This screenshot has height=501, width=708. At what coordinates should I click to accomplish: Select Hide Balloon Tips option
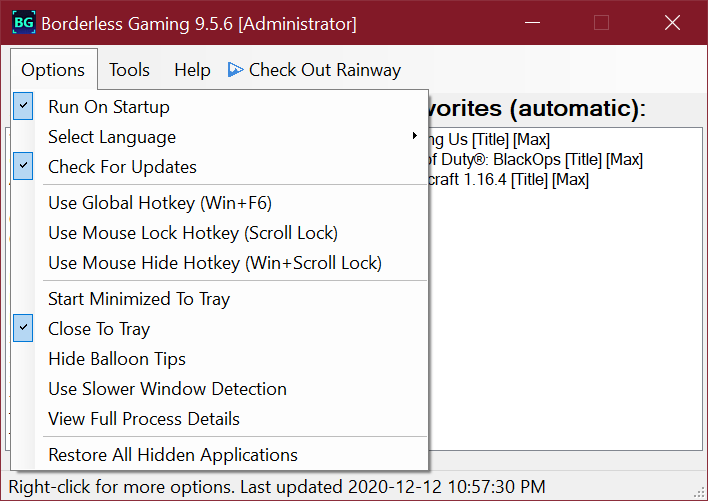116,359
